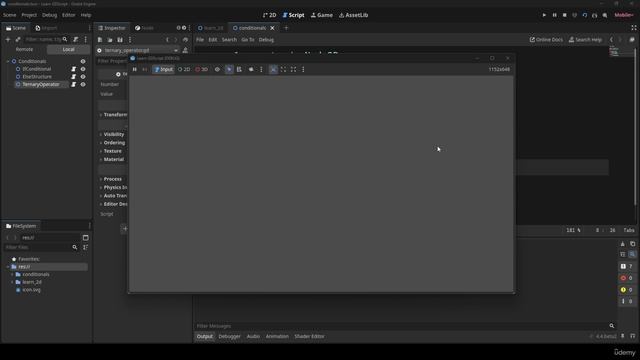The height and width of the screenshot is (360, 640).
Task: Close the conditionals tab
Action: point(272,28)
